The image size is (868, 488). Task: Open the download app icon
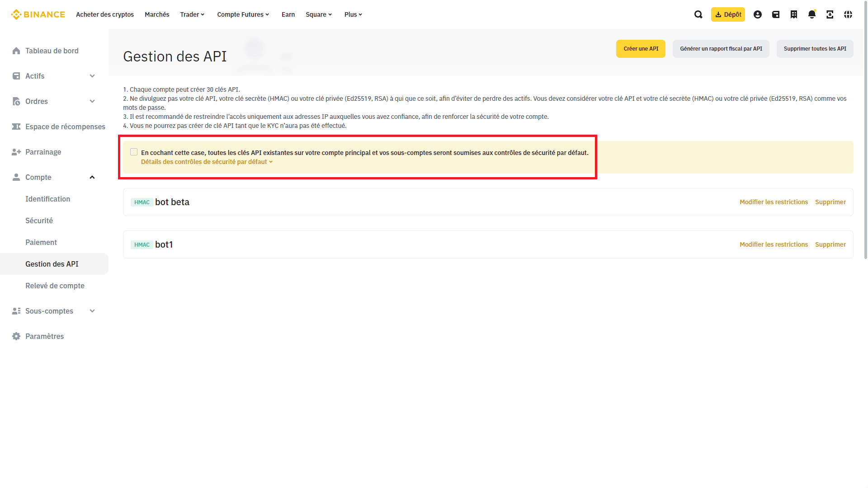click(830, 14)
